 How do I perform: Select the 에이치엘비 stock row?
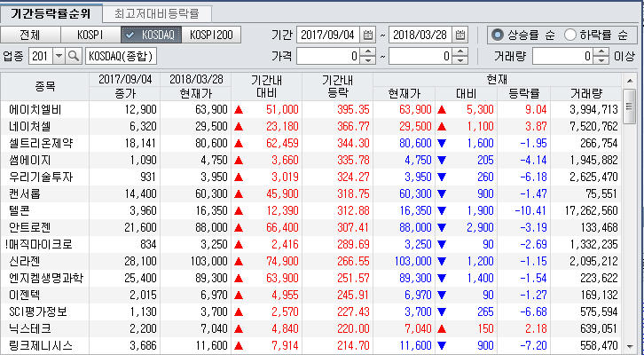tap(311, 110)
